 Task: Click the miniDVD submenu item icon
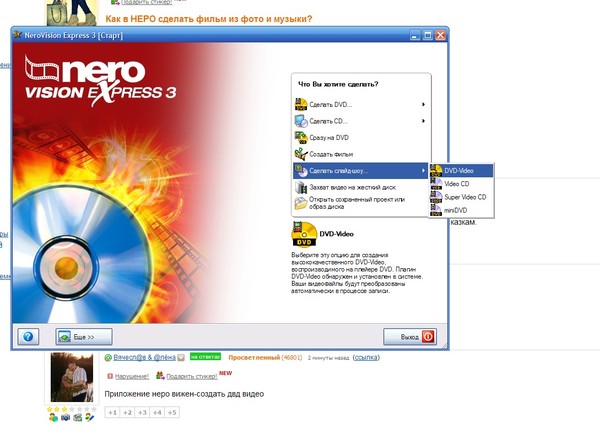click(436, 210)
